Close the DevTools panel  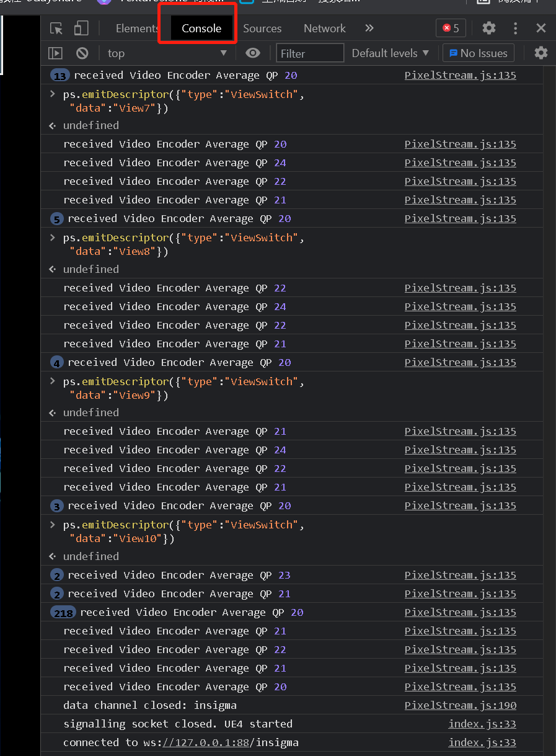click(541, 28)
